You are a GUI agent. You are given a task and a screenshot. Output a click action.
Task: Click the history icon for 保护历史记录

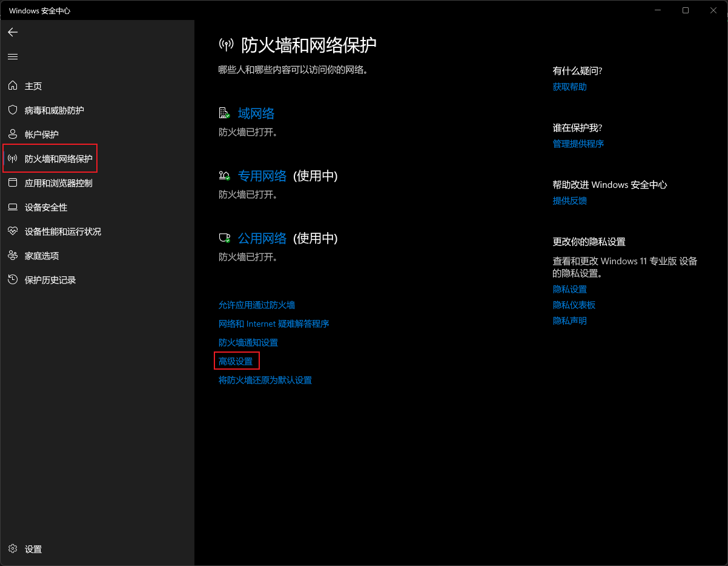[x=13, y=280]
